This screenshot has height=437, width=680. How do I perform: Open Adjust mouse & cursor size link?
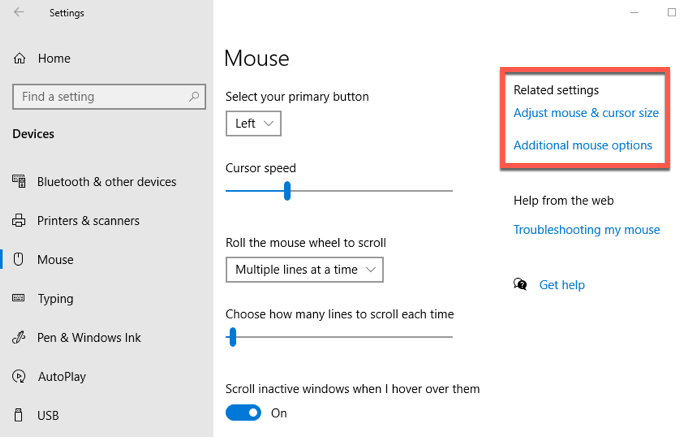tap(586, 113)
